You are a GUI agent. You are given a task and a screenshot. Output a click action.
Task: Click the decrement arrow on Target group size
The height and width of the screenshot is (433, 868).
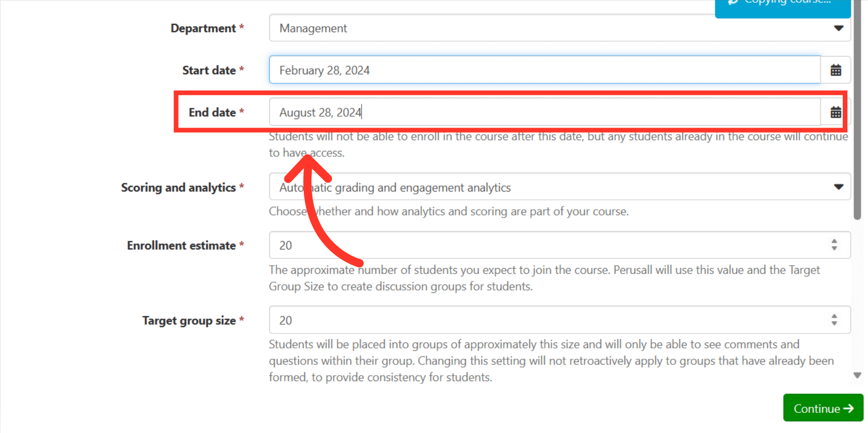pos(833,323)
